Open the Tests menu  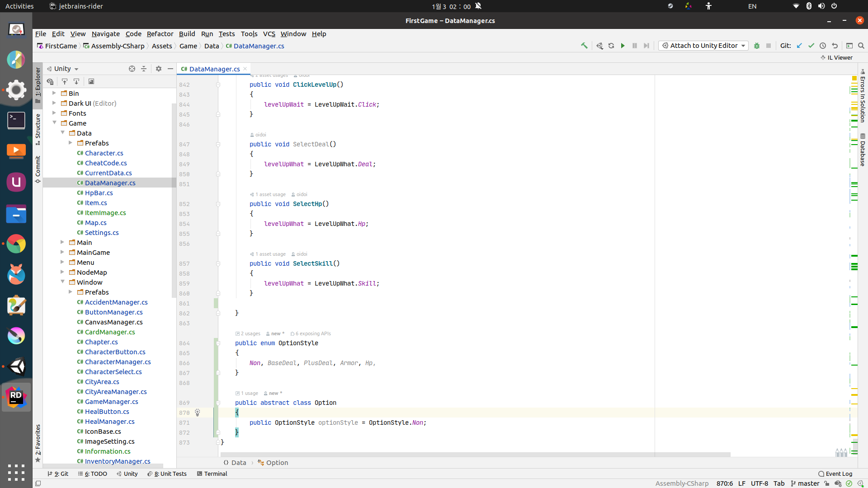[226, 34]
